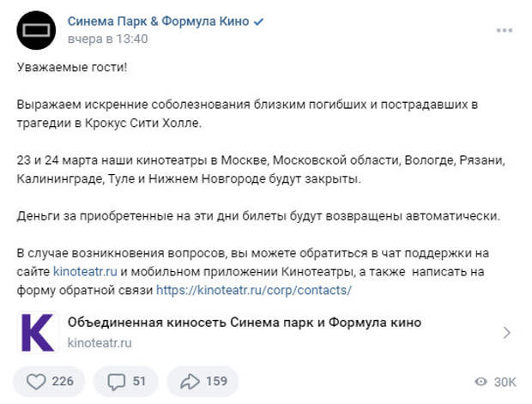
Task: Open Объединенная киносеть Синема парк card title
Action: [245, 323]
